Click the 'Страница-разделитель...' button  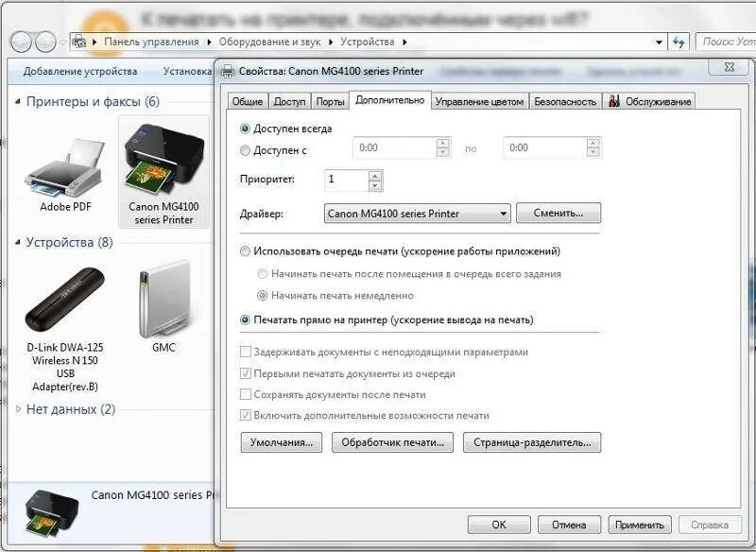point(532,442)
